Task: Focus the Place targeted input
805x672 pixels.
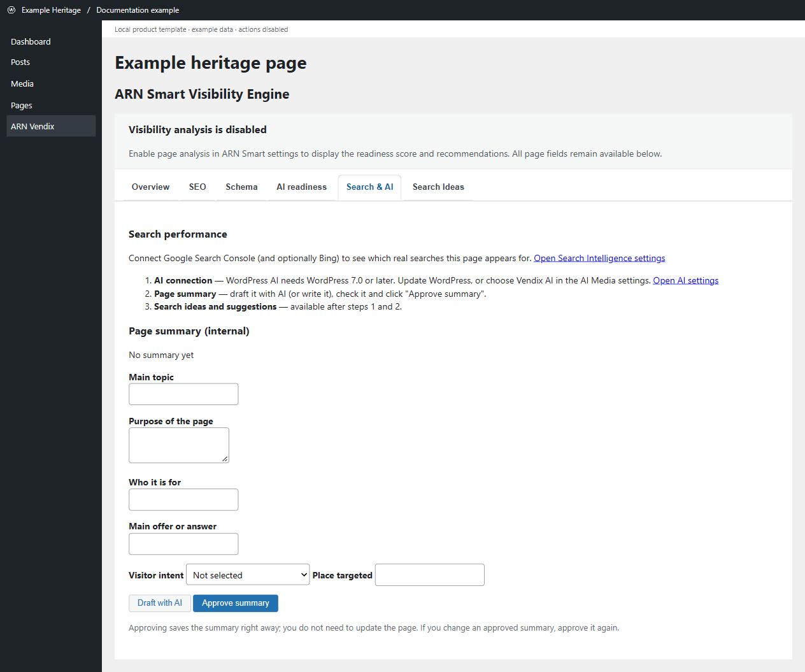Action: [430, 575]
